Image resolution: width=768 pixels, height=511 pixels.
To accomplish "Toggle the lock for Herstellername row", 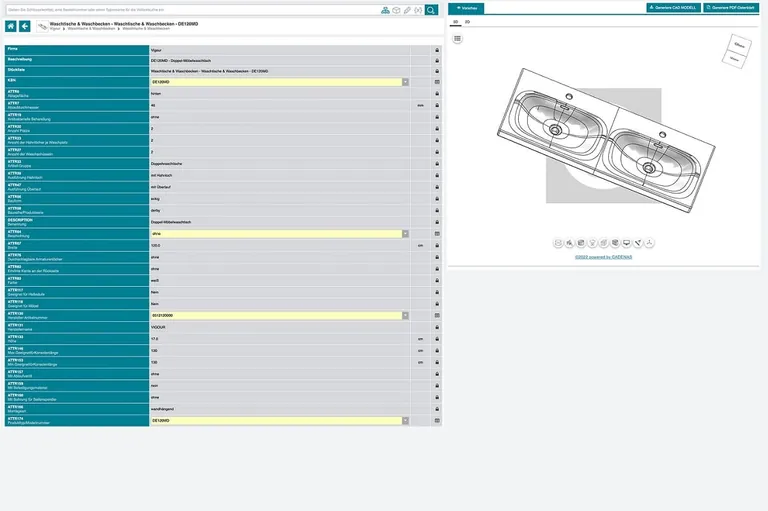I will pos(437,326).
